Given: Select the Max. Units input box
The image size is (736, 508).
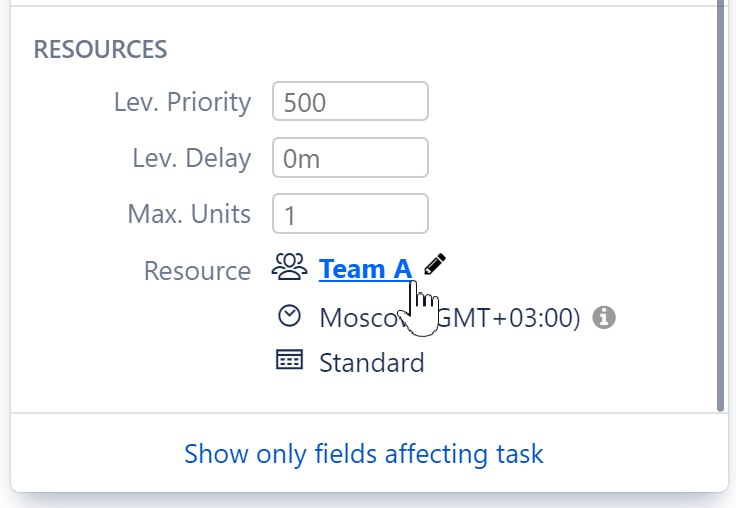Looking at the screenshot, I should pos(350,214).
